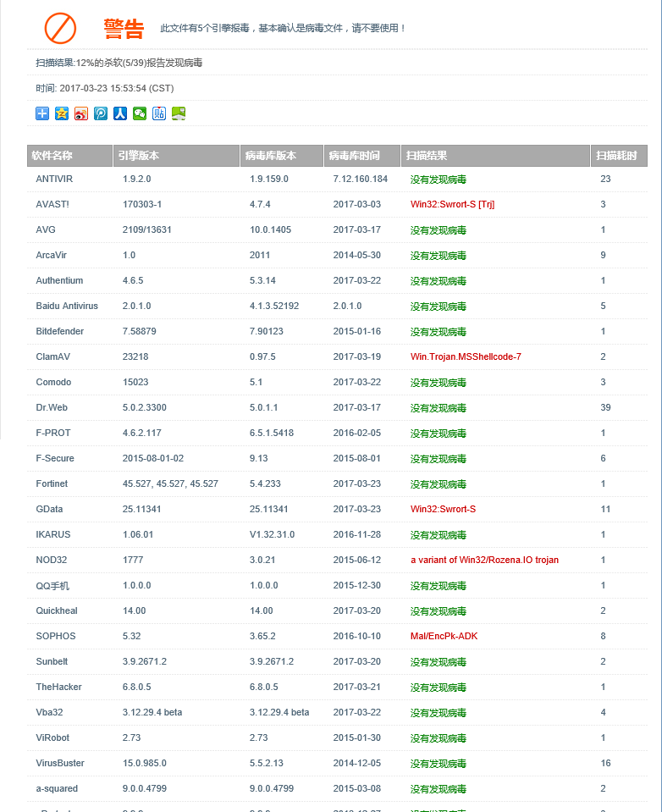The height and width of the screenshot is (812, 662).
Task: Click the 扫描结果 column header
Action: pyautogui.click(x=496, y=156)
